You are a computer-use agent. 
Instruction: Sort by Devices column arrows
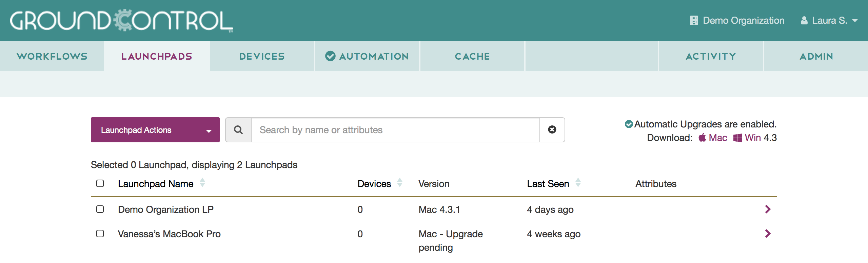pyautogui.click(x=400, y=183)
